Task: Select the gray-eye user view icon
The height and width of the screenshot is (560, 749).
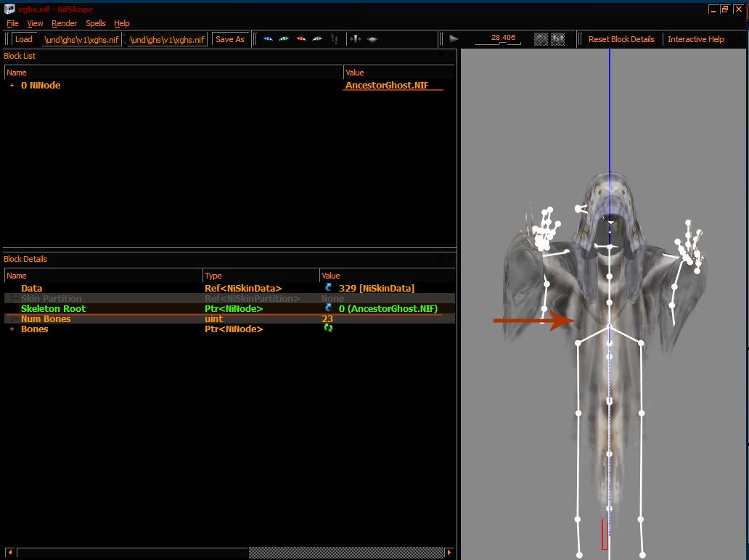Action: pos(317,39)
